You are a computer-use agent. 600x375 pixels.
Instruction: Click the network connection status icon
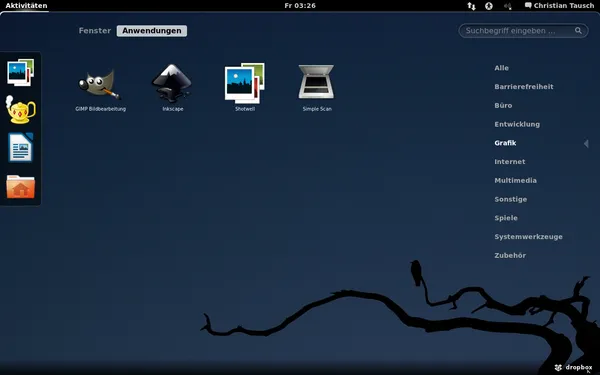tap(471, 6)
